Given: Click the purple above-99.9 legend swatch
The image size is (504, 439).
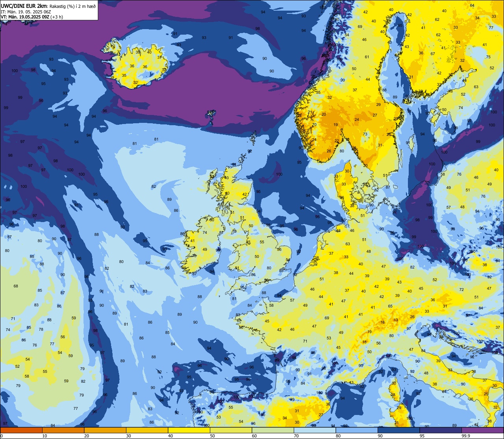Looking at the screenshot, I should pyautogui.click(x=482, y=430).
